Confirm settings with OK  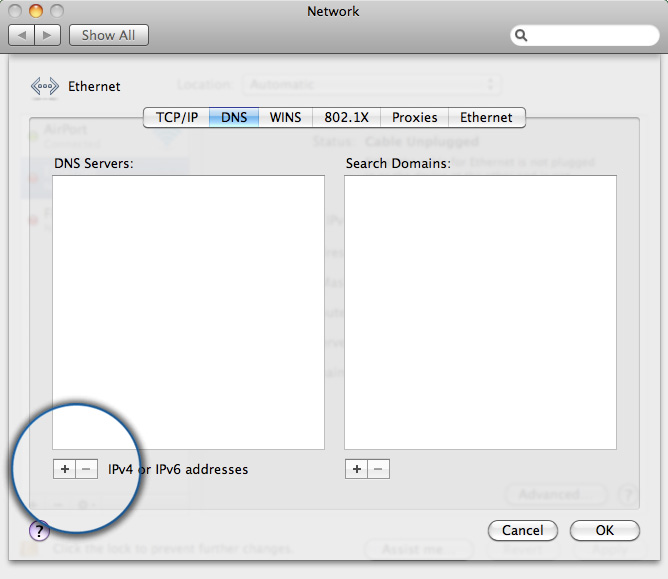(605, 530)
